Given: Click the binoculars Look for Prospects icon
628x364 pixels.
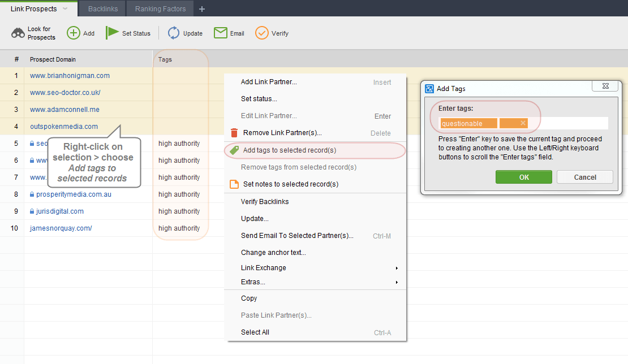Looking at the screenshot, I should (18, 33).
